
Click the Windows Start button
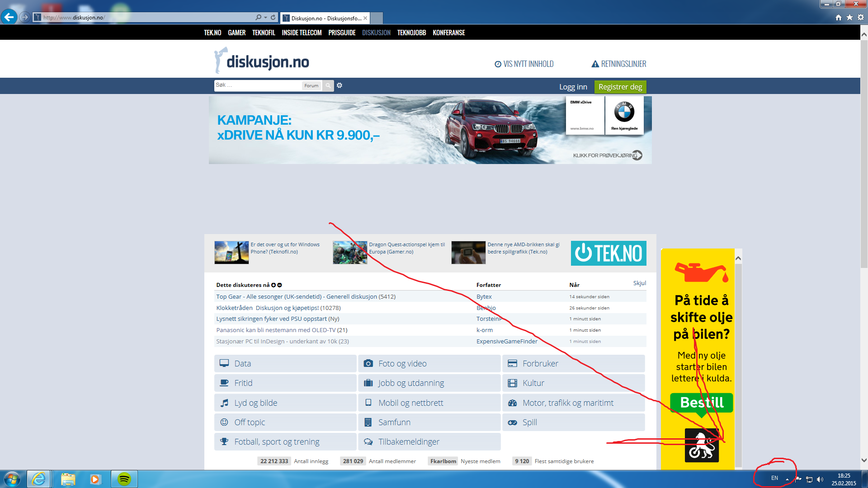click(x=12, y=479)
